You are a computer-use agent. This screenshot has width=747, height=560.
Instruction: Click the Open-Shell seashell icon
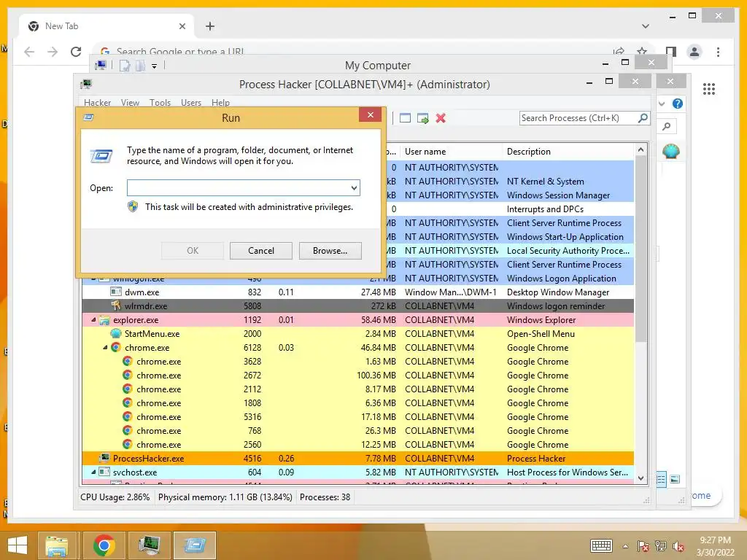(671, 152)
